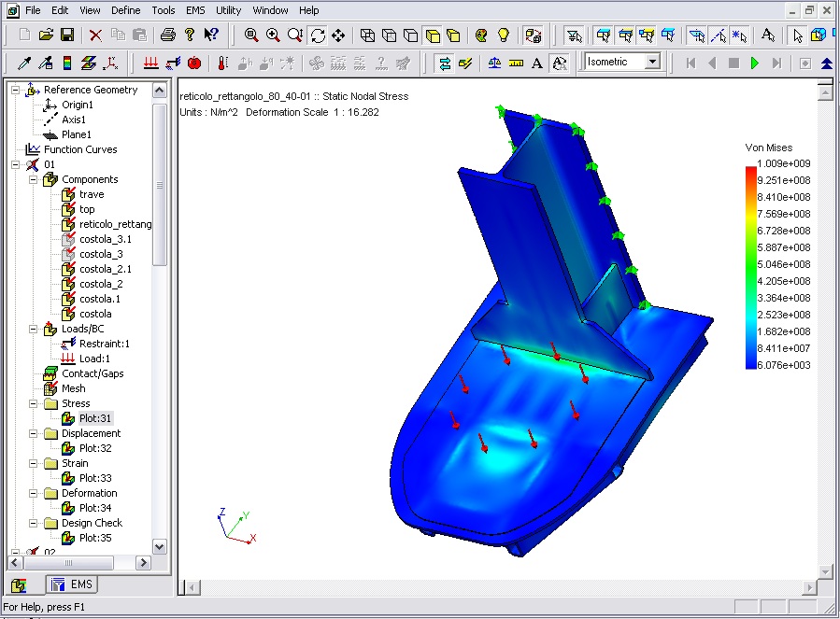Viewport: 840px width, 619px height.
Task: Click the yellow question mark help icon
Action: (x=189, y=35)
